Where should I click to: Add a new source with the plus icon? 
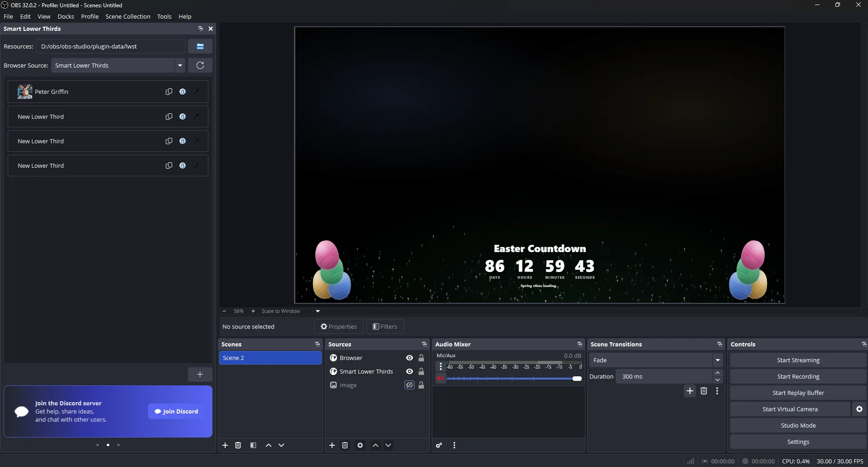332,445
